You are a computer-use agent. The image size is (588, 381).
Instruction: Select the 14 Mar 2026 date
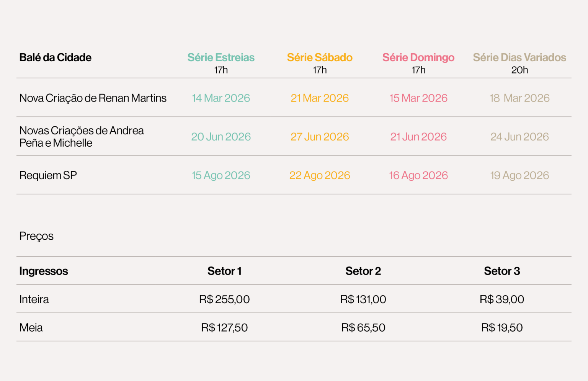221,98
